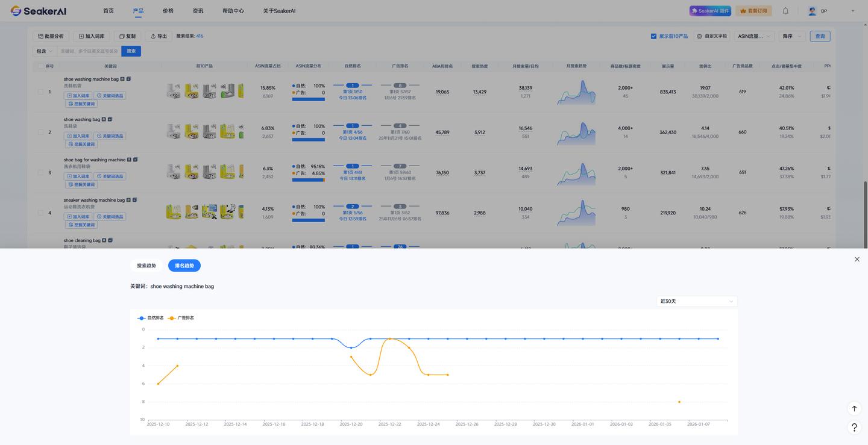The width and height of the screenshot is (868, 445).
Task: Select the 排名趋势 tab
Action: click(x=184, y=266)
